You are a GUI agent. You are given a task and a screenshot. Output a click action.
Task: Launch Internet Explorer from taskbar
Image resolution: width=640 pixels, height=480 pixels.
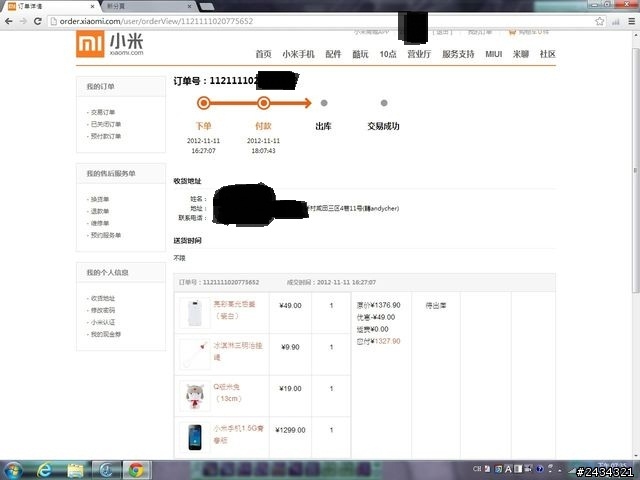(44, 471)
